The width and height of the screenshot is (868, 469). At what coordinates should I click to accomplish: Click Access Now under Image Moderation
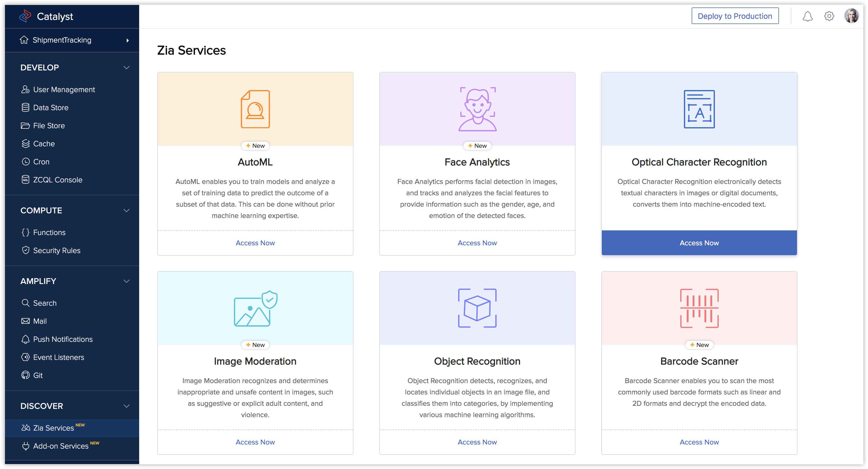coord(255,442)
